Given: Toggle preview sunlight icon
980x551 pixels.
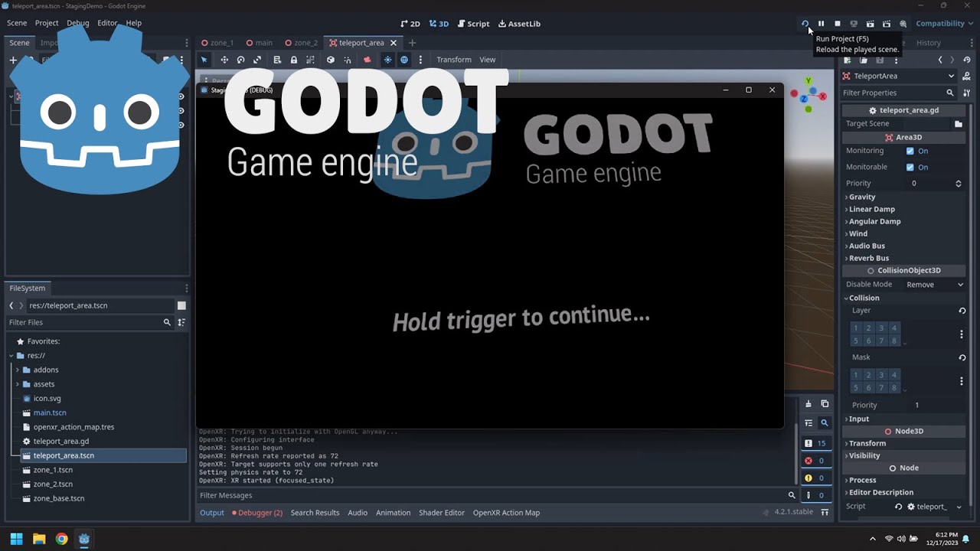Looking at the screenshot, I should click(x=387, y=60).
